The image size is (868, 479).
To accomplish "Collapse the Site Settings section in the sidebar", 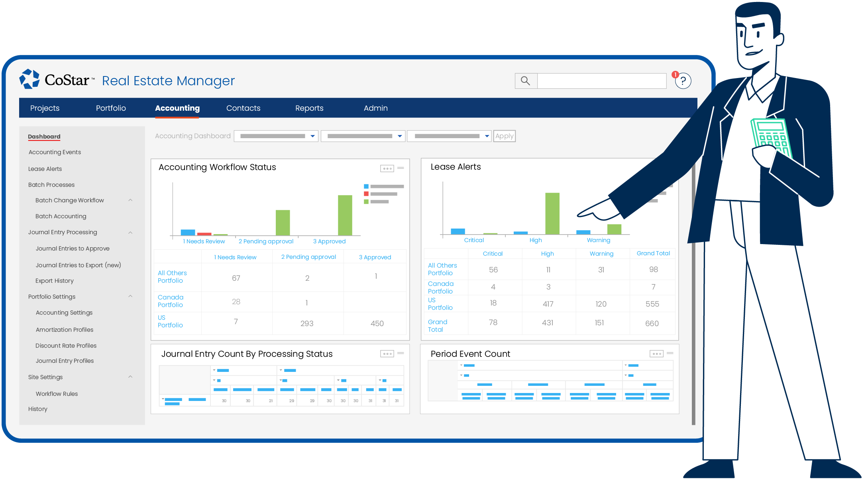I will pos(130,377).
